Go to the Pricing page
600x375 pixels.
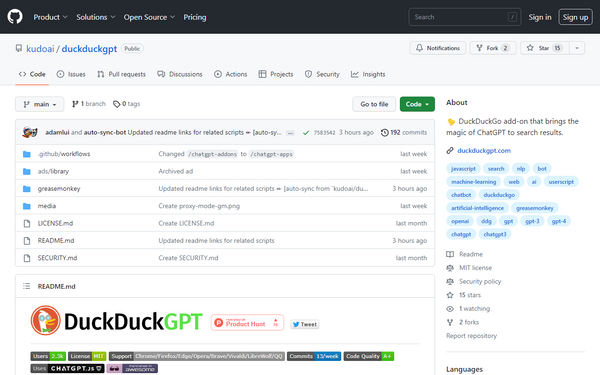(x=195, y=17)
